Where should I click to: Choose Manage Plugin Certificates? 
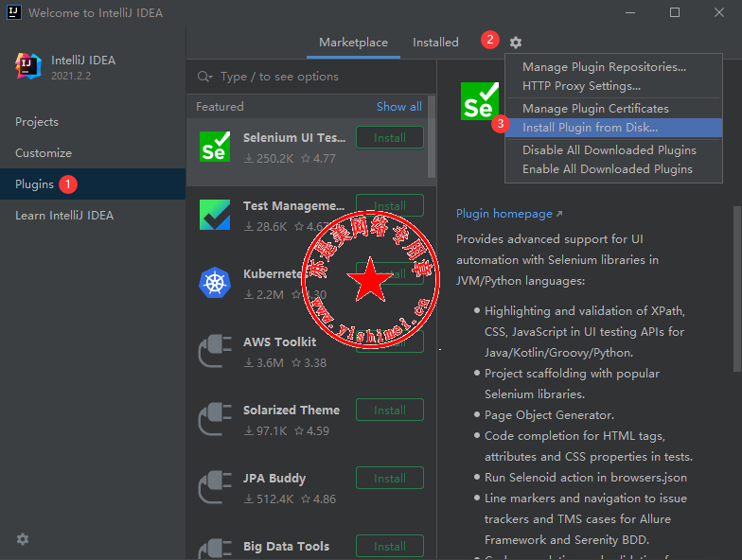coord(613,108)
